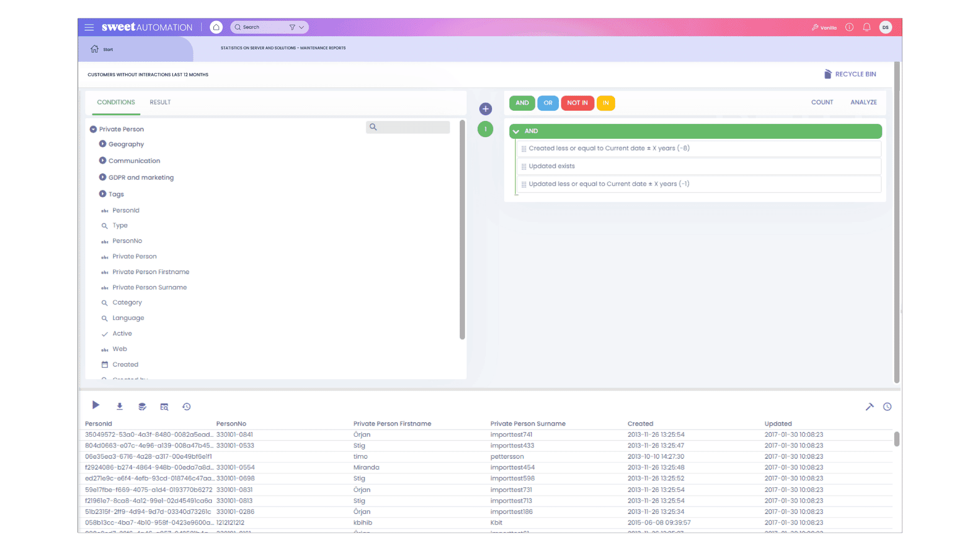Viewport: 980px width, 551px height.
Task: Click the surname cell importtest741
Action: tap(511, 435)
